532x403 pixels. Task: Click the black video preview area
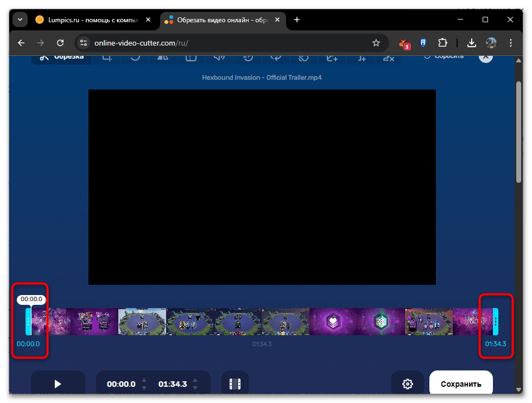coord(262,187)
